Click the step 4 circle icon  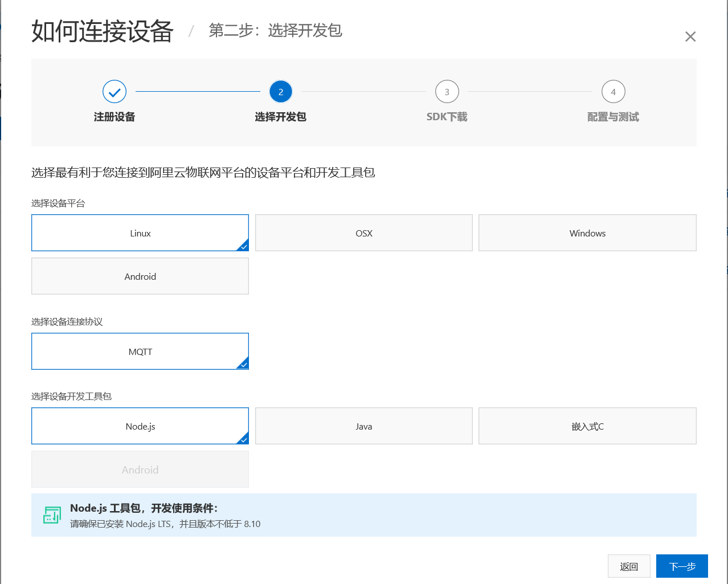(614, 92)
